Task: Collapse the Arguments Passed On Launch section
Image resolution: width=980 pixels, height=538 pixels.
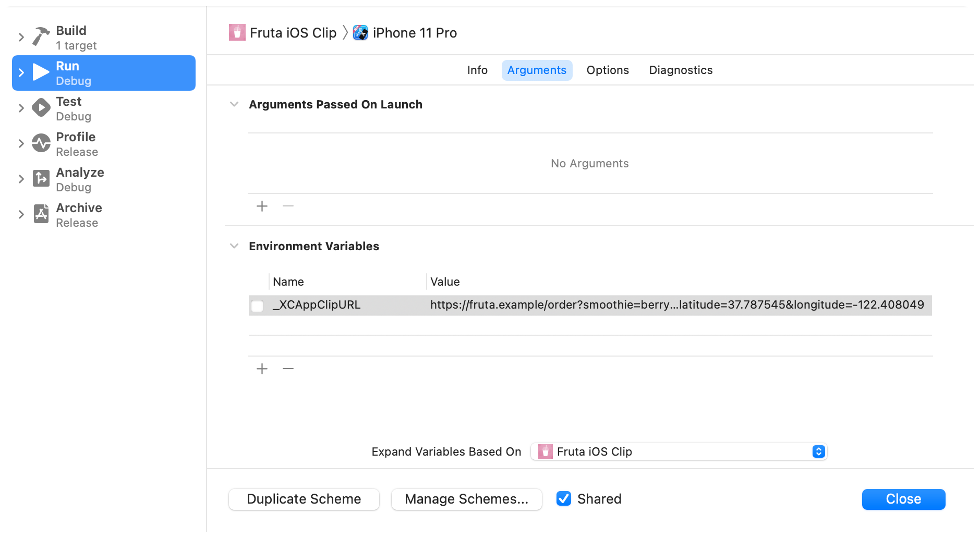Action: 234,104
